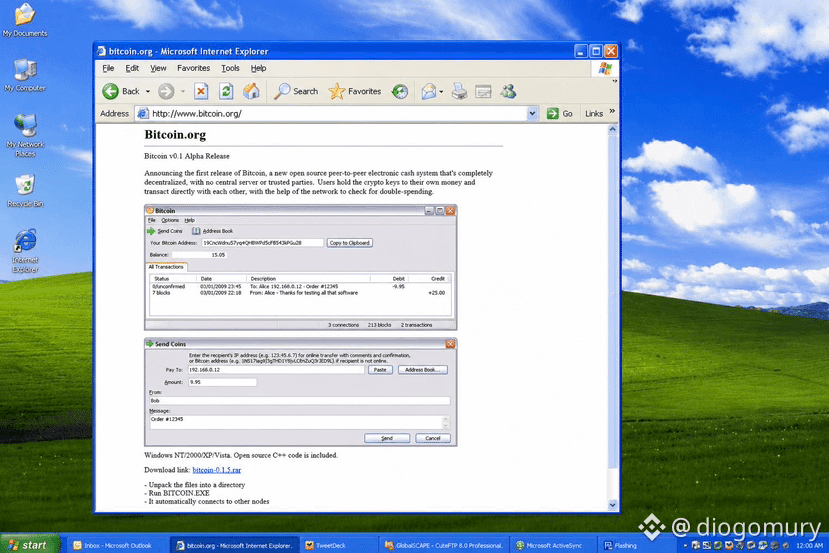The image size is (829, 553).
Task: Click the Links toolbar label
Action: 594,114
